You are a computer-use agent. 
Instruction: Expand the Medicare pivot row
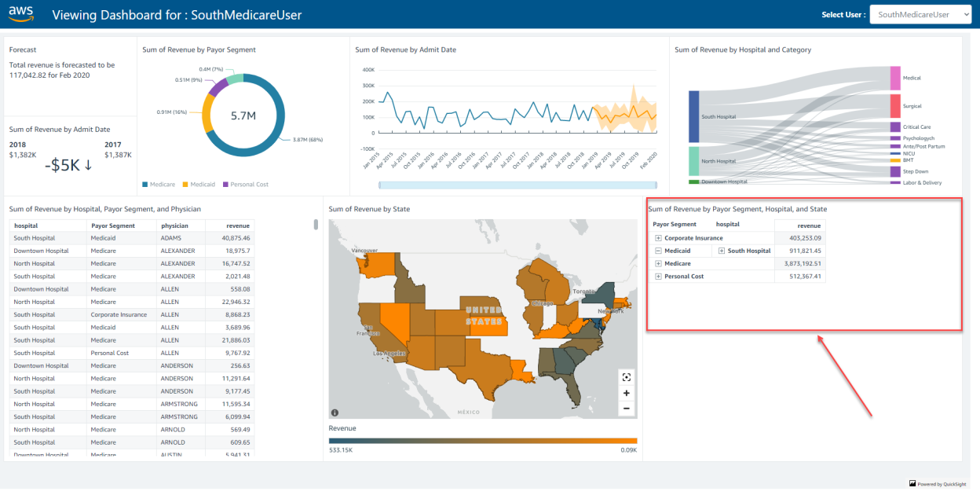pyautogui.click(x=659, y=263)
